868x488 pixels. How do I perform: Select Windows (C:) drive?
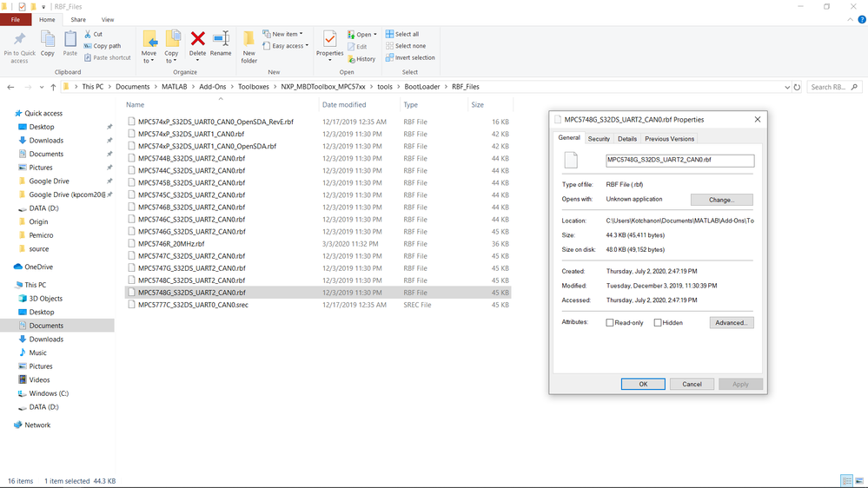[x=49, y=393]
